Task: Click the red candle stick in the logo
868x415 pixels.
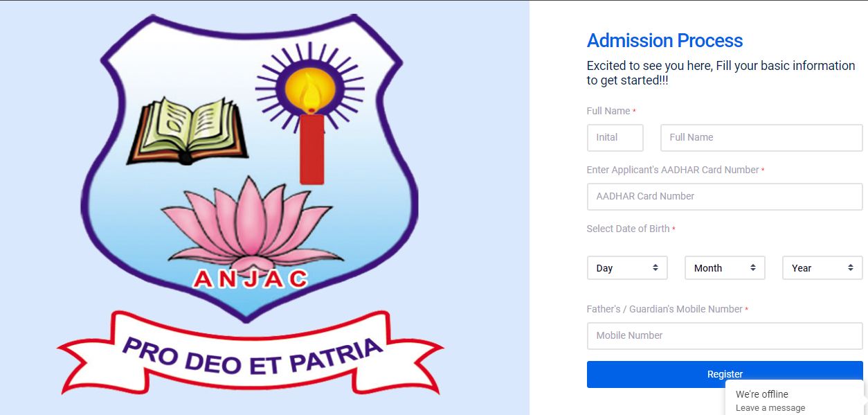Action: click(311, 148)
